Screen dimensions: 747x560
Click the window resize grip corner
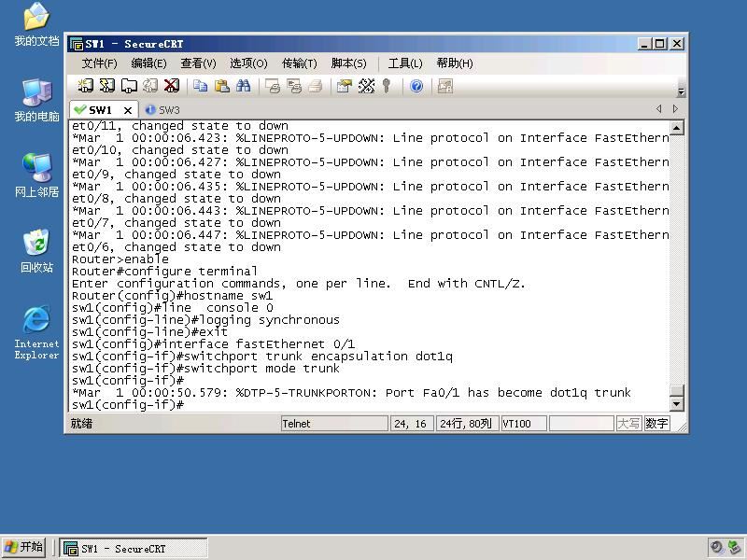click(682, 426)
